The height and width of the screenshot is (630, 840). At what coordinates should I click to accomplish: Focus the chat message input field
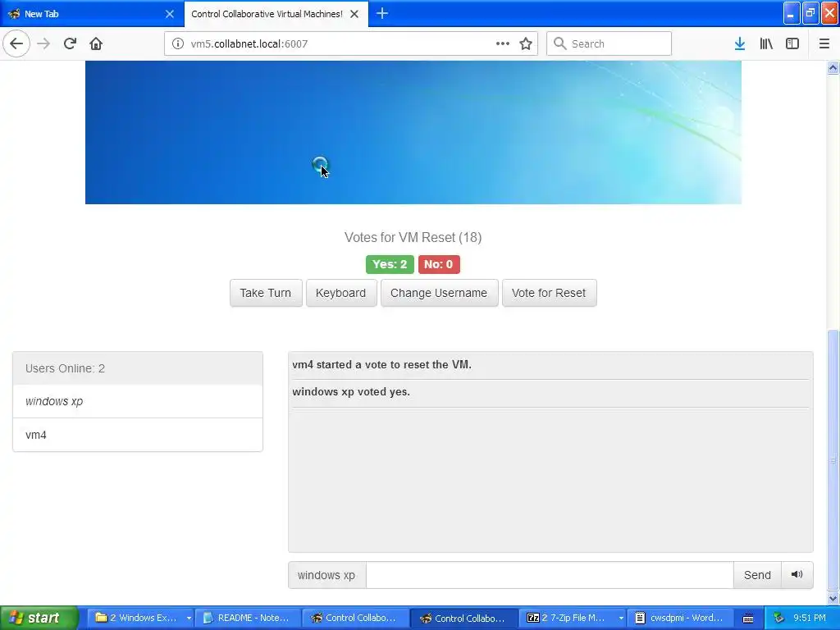click(550, 575)
